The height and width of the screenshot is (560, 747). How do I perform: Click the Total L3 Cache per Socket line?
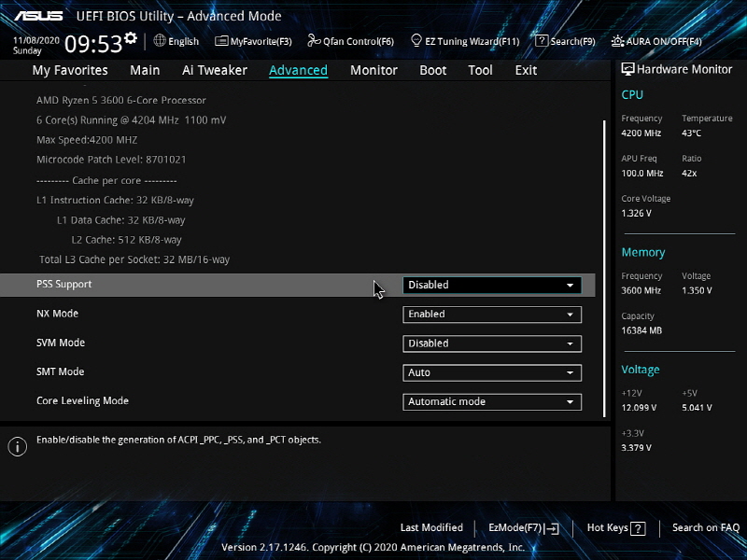coord(134,259)
